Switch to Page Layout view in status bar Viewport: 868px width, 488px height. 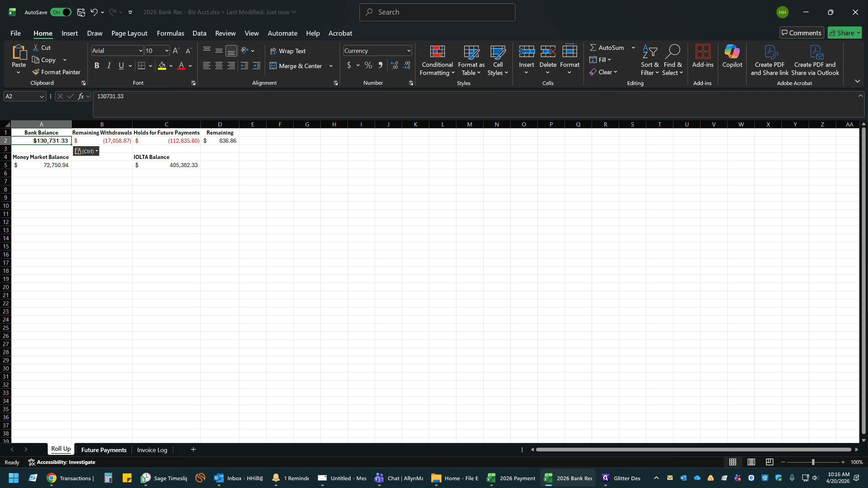[x=751, y=462]
